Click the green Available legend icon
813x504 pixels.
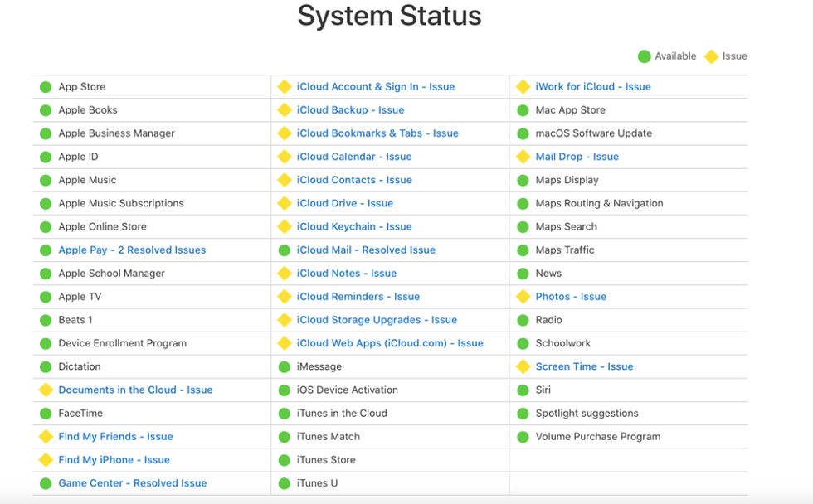coord(644,56)
